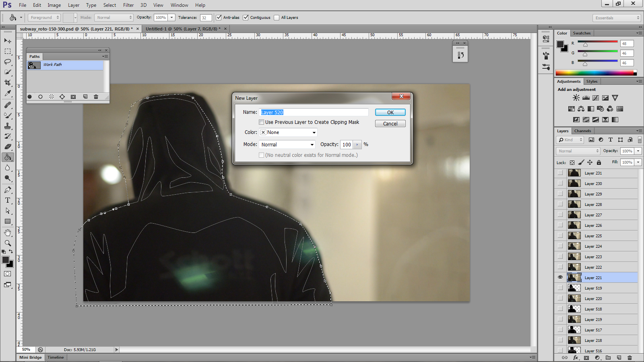644x362 pixels.
Task: Select the Horizontal Type tool
Action: [x=8, y=200]
